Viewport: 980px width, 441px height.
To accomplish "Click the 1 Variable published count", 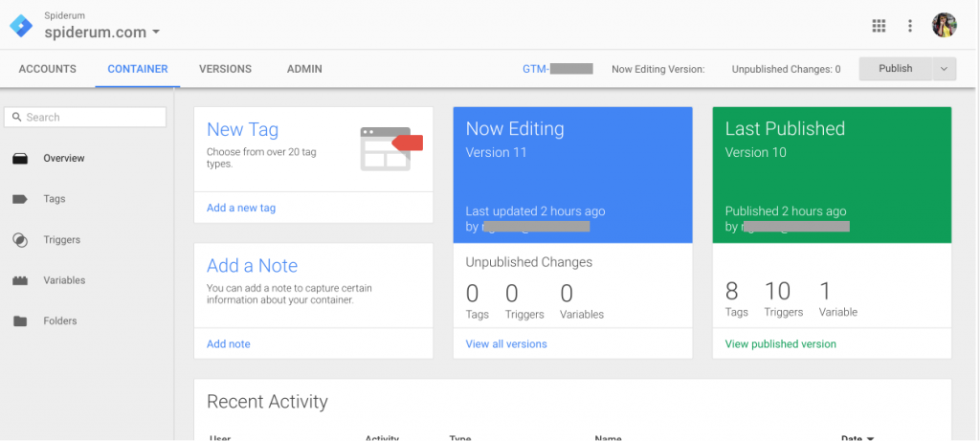I will (x=838, y=299).
